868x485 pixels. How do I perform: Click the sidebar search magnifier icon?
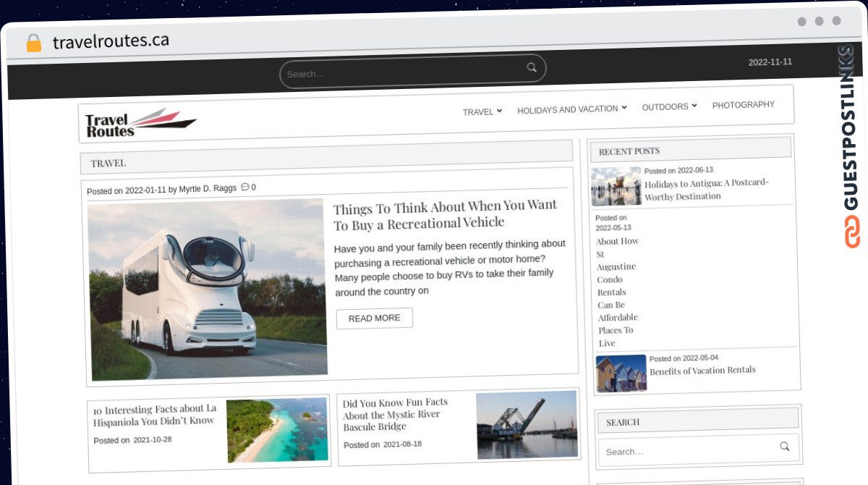pyautogui.click(x=785, y=447)
